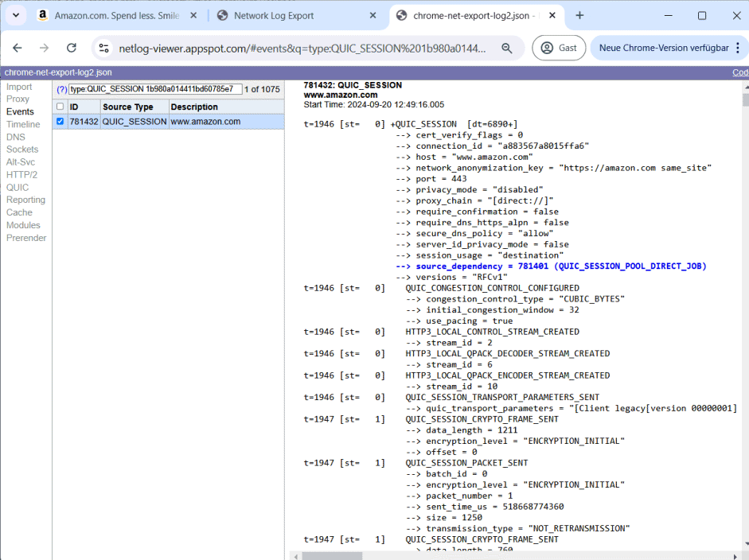749x560 pixels.
Task: Open the Sockets section
Action: (22, 150)
